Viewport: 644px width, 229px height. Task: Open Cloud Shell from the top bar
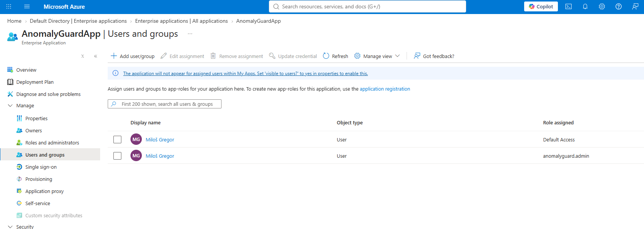click(x=569, y=6)
